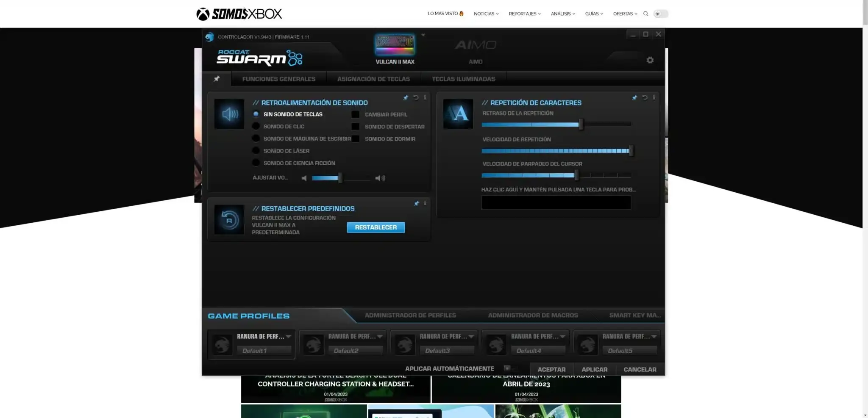This screenshot has height=418, width=868.
Task: Switch to Teclas Iluminadas tab
Action: click(463, 79)
